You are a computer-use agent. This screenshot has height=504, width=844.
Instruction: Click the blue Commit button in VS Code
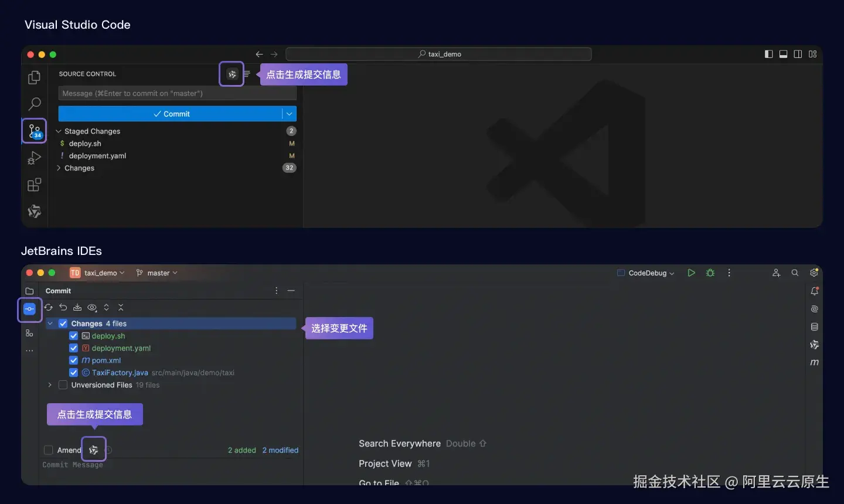[171, 114]
